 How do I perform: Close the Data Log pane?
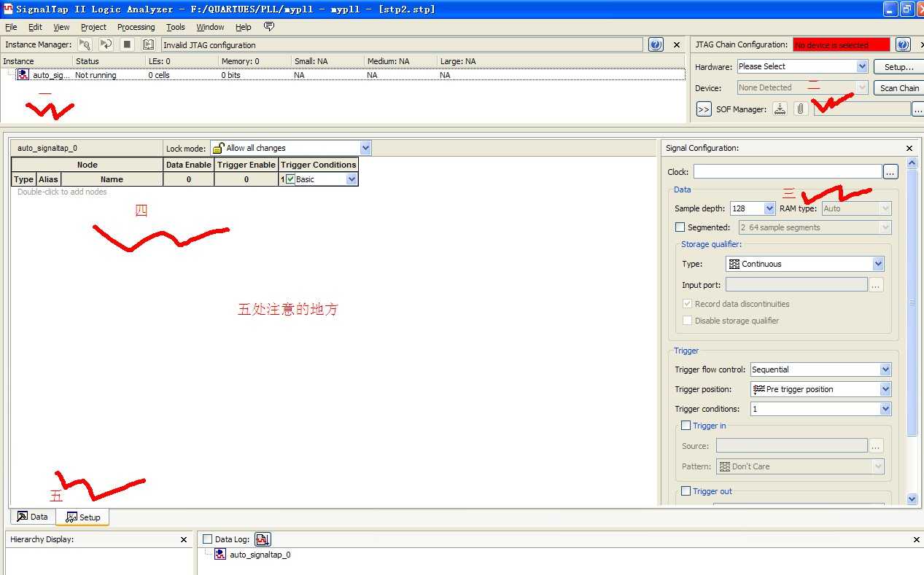[x=917, y=539]
